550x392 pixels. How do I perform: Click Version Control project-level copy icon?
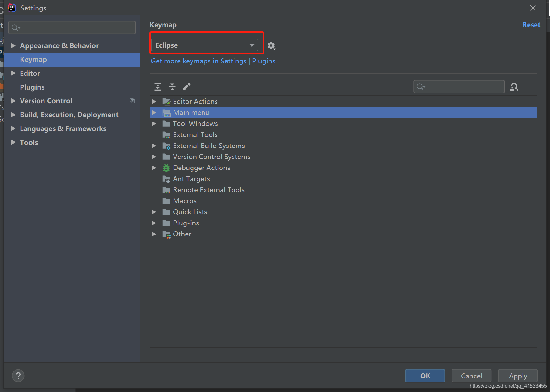tap(132, 101)
